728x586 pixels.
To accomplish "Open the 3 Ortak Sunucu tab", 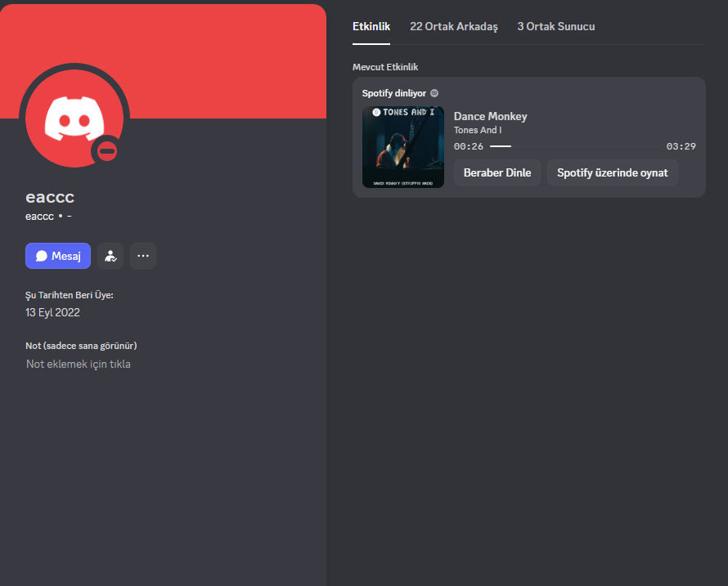I will pos(555,26).
